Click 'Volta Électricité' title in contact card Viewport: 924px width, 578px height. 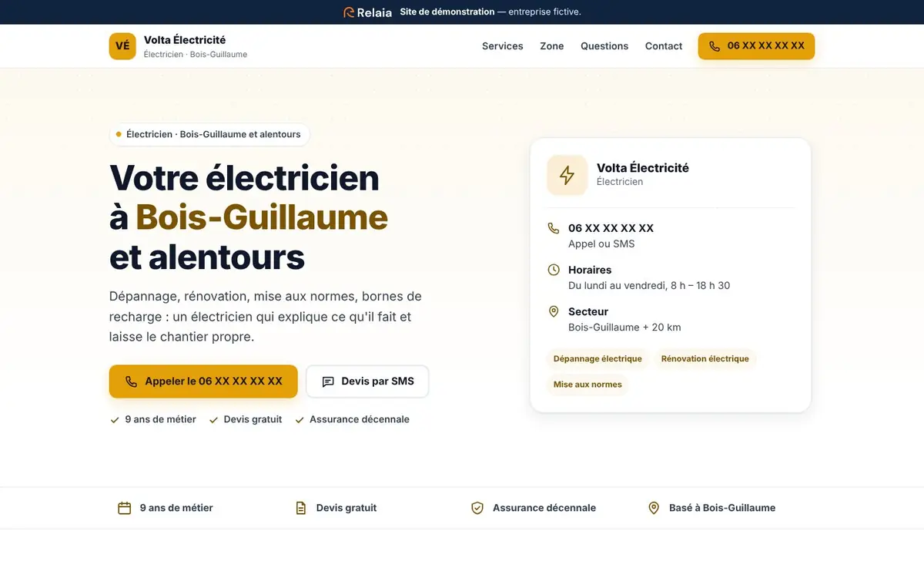click(x=643, y=168)
